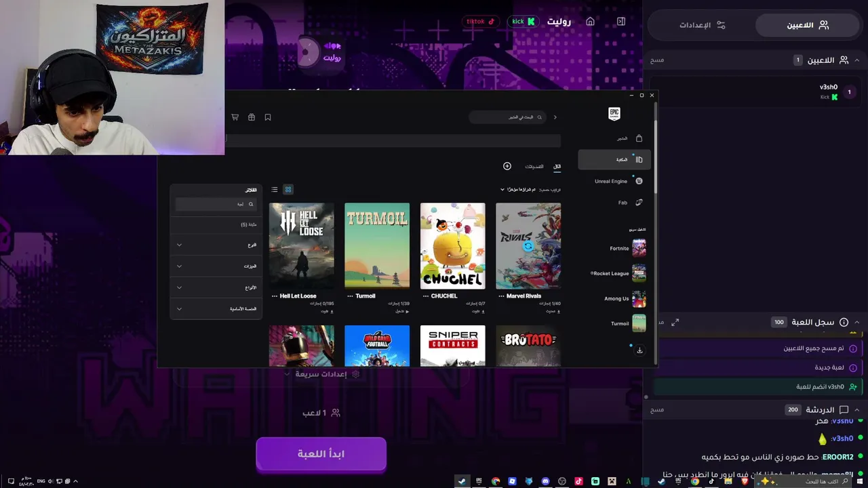Screen dimensions: 868x488
Task: Open Discord from the taskbar
Action: click(x=545, y=481)
